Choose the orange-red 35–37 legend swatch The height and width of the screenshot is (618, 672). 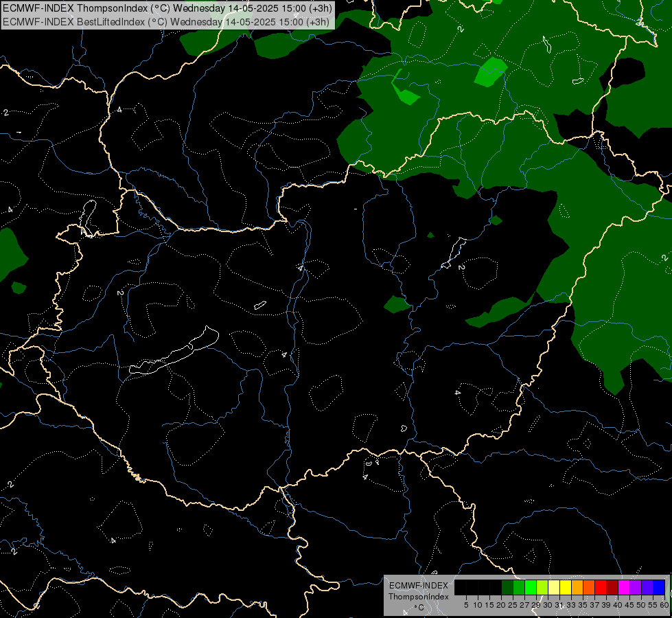pyautogui.click(x=589, y=587)
